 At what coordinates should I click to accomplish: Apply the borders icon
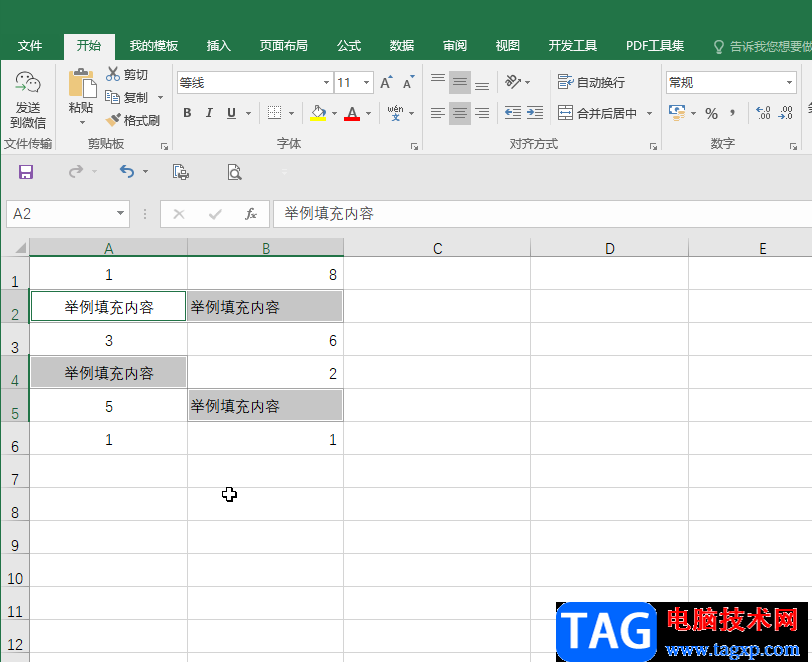[x=274, y=113]
